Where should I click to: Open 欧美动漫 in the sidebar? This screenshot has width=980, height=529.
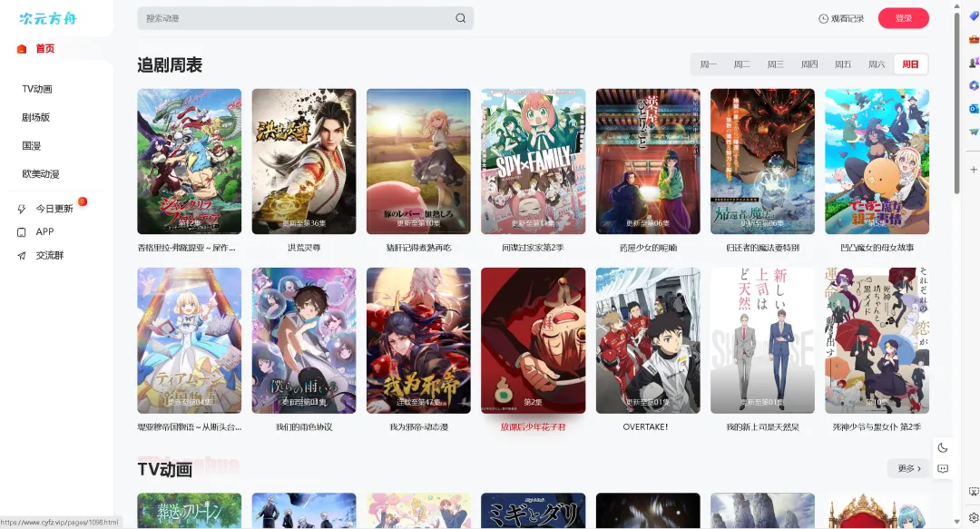click(41, 174)
